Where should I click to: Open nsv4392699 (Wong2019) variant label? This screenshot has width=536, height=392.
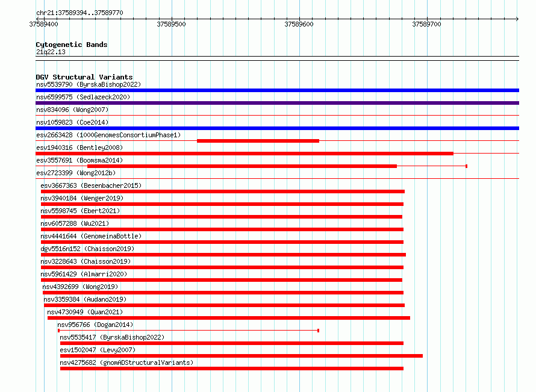[80, 287]
